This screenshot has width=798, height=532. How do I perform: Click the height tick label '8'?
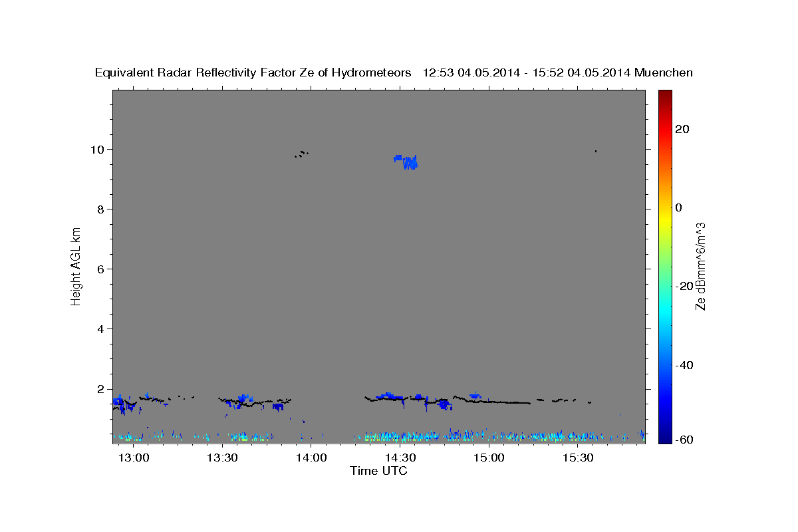click(102, 209)
